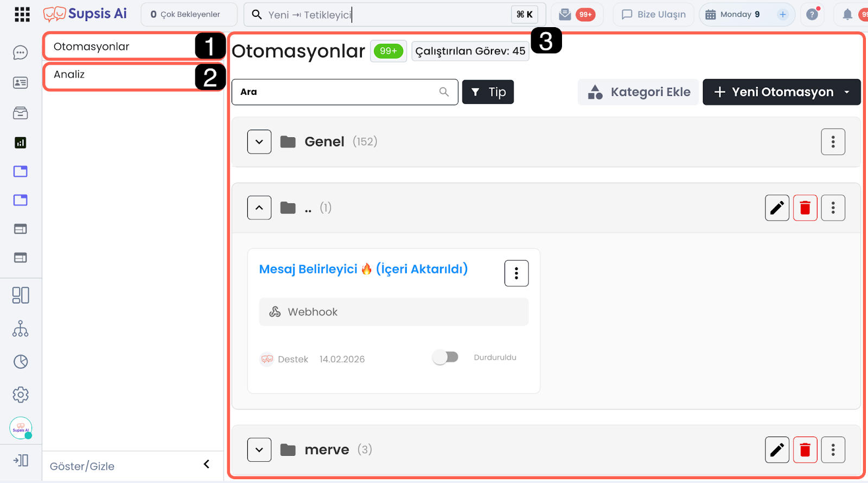Click the Kategori Ekle button

pyautogui.click(x=639, y=92)
